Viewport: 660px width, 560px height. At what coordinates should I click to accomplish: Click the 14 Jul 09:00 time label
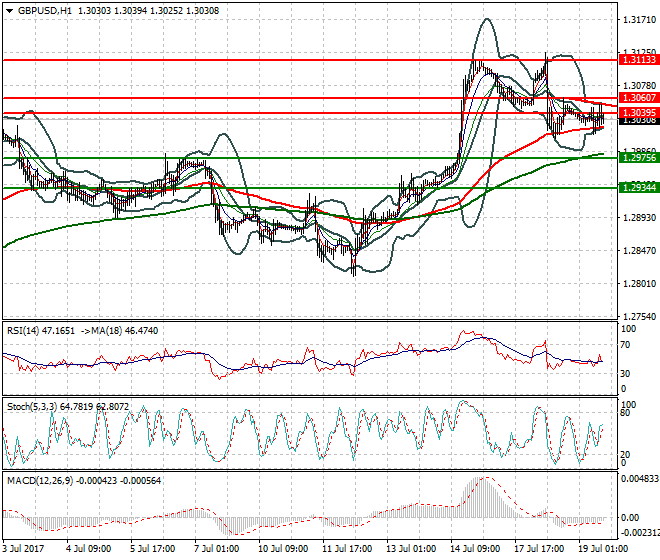(475, 549)
